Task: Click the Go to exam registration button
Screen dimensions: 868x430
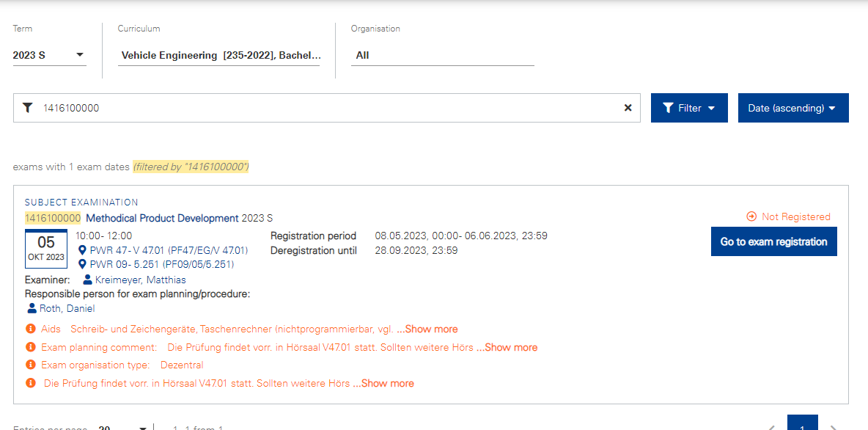Action: pyautogui.click(x=774, y=241)
